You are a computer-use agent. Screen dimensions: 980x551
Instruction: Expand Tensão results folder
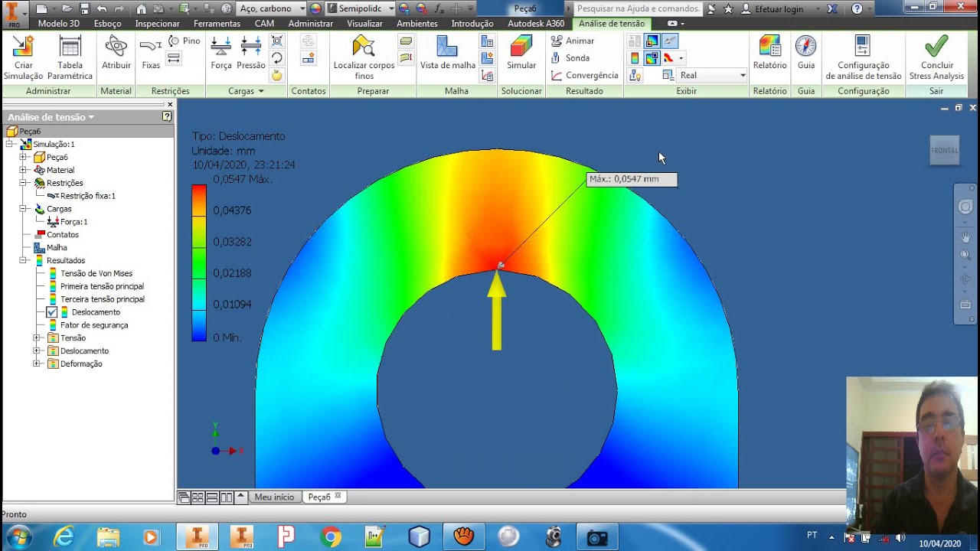[x=37, y=337]
